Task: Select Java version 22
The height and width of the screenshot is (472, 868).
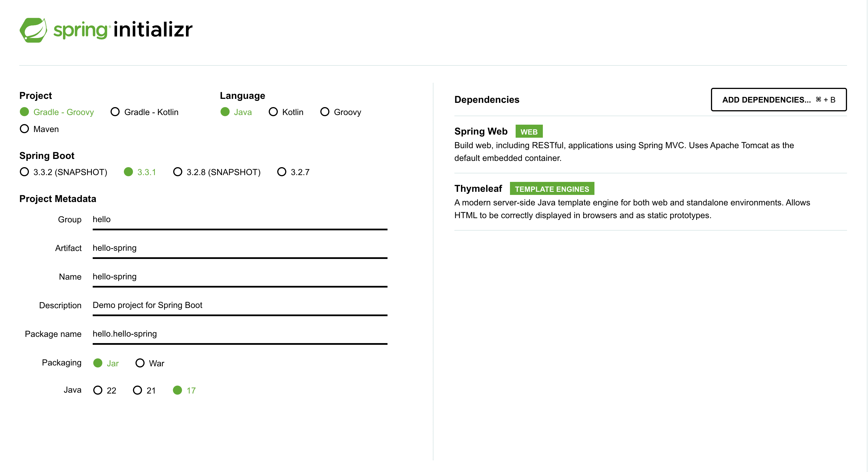Action: tap(105, 390)
